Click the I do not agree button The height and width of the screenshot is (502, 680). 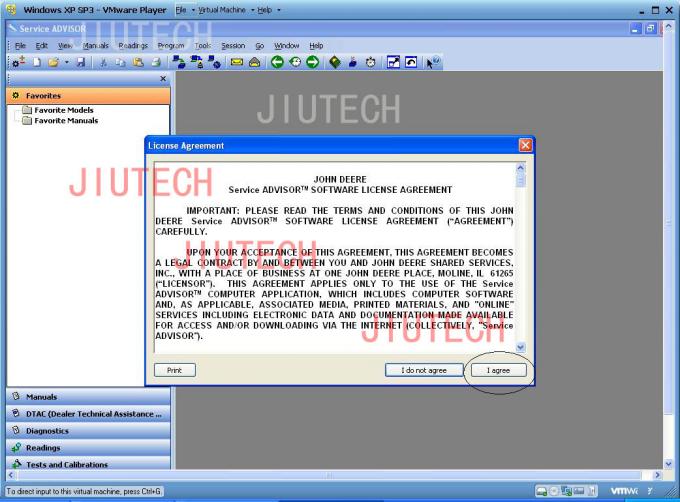click(424, 370)
